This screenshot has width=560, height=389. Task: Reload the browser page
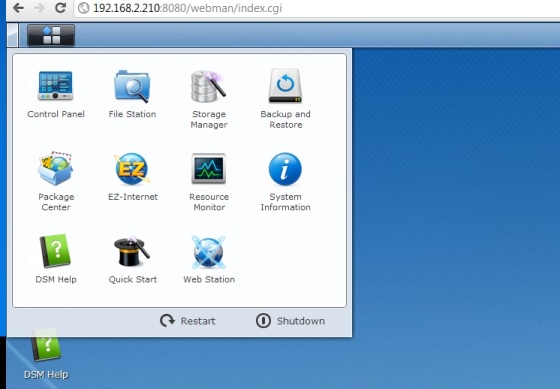click(60, 8)
